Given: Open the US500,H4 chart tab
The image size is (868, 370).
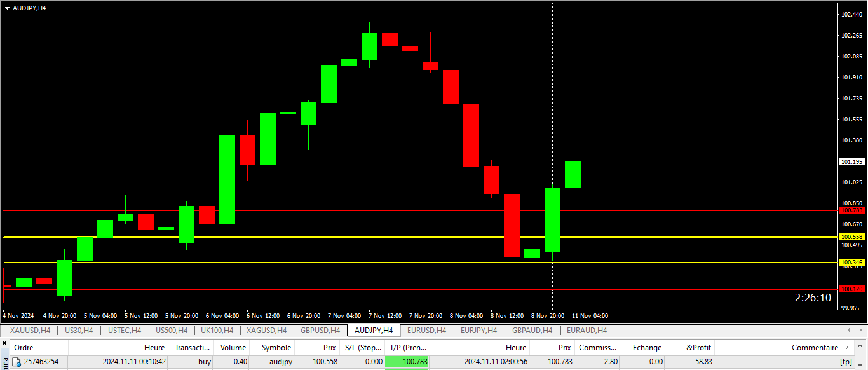Looking at the screenshot, I should pos(172,331).
